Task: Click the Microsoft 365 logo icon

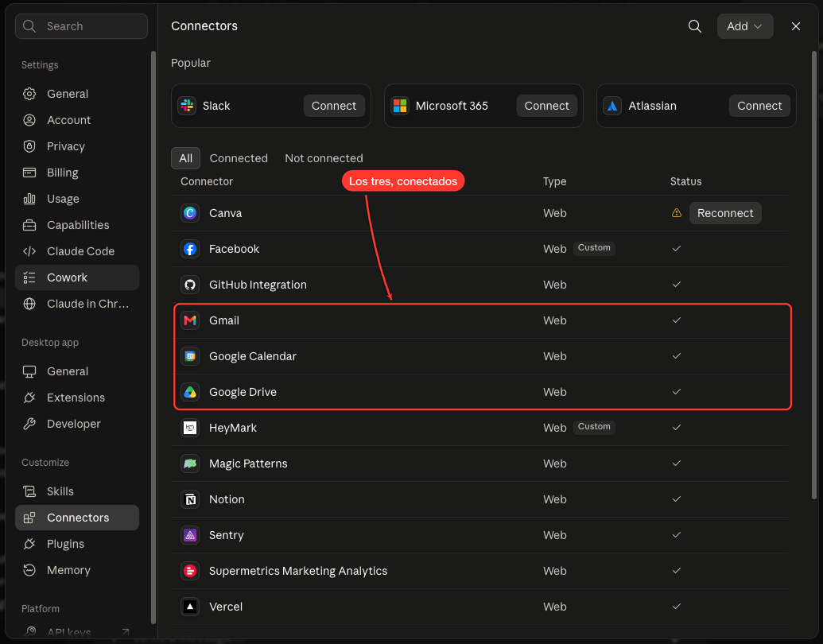Action: (x=400, y=106)
